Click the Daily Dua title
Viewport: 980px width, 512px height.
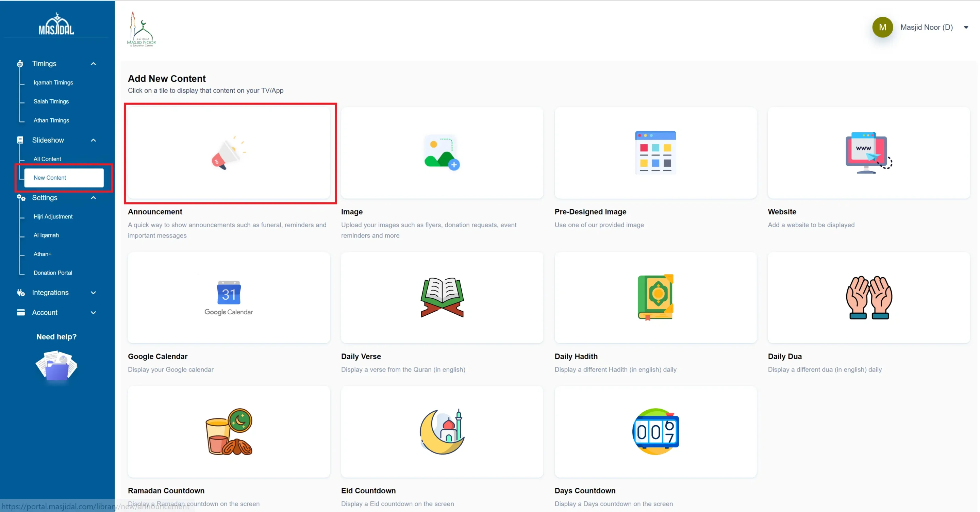click(x=785, y=357)
